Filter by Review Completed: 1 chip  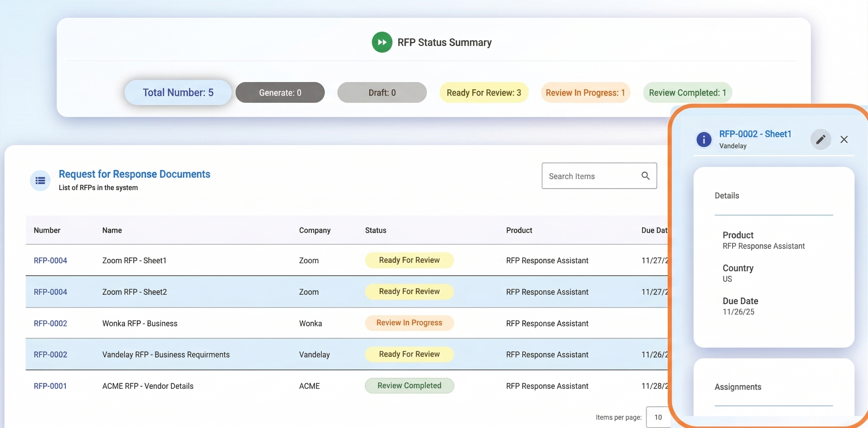click(687, 92)
